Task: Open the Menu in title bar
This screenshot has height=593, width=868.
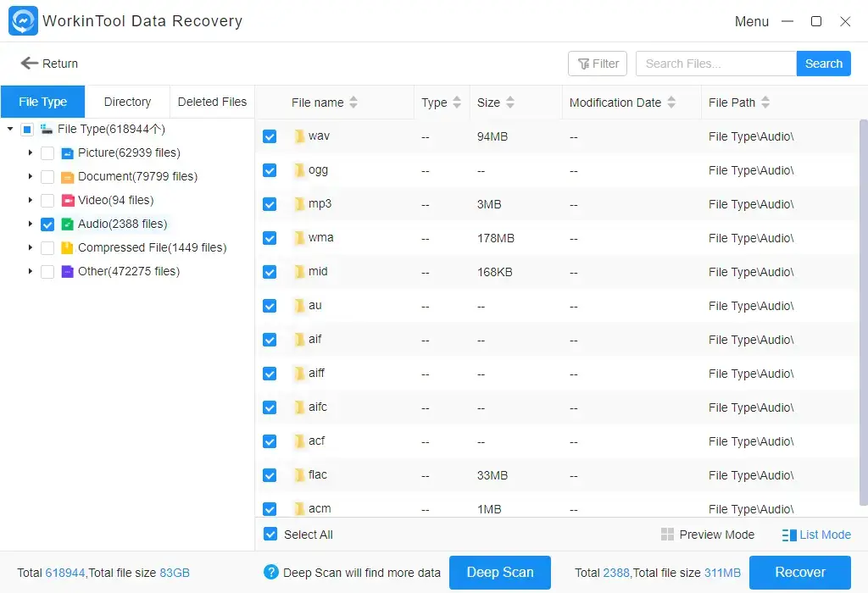Action: click(751, 21)
